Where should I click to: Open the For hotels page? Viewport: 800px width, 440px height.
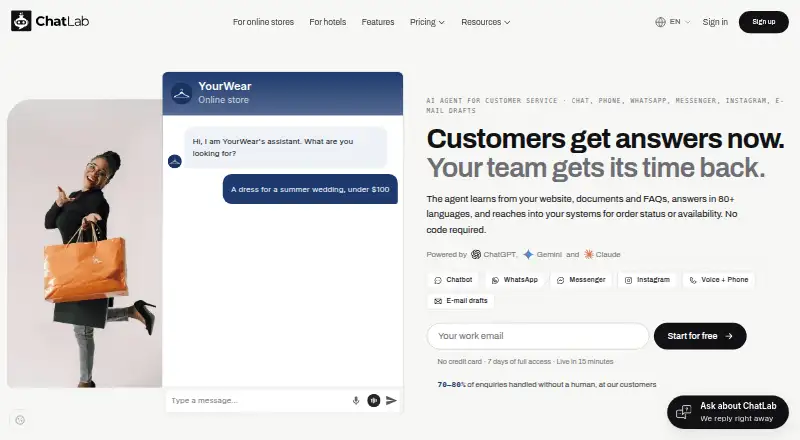click(328, 22)
